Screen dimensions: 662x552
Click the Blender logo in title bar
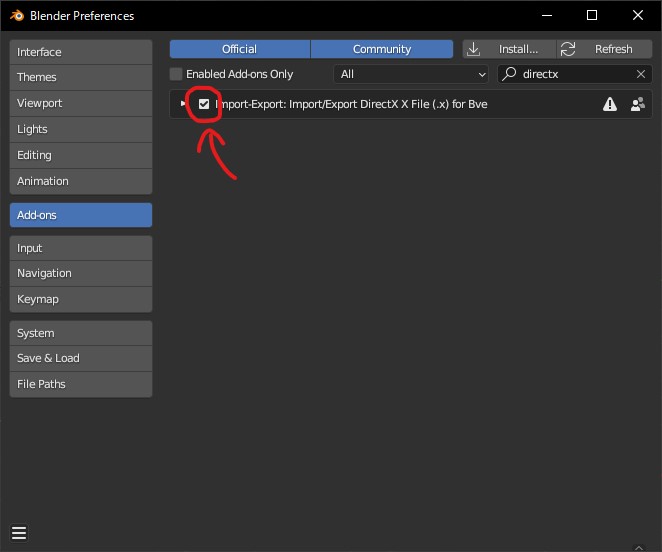[x=17, y=16]
